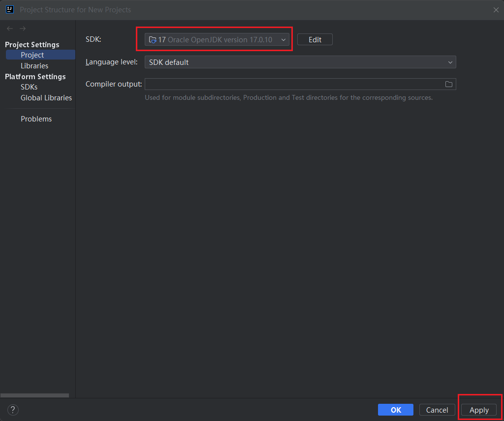Confirm with the OK button
This screenshot has height=421, width=504.
click(x=396, y=410)
